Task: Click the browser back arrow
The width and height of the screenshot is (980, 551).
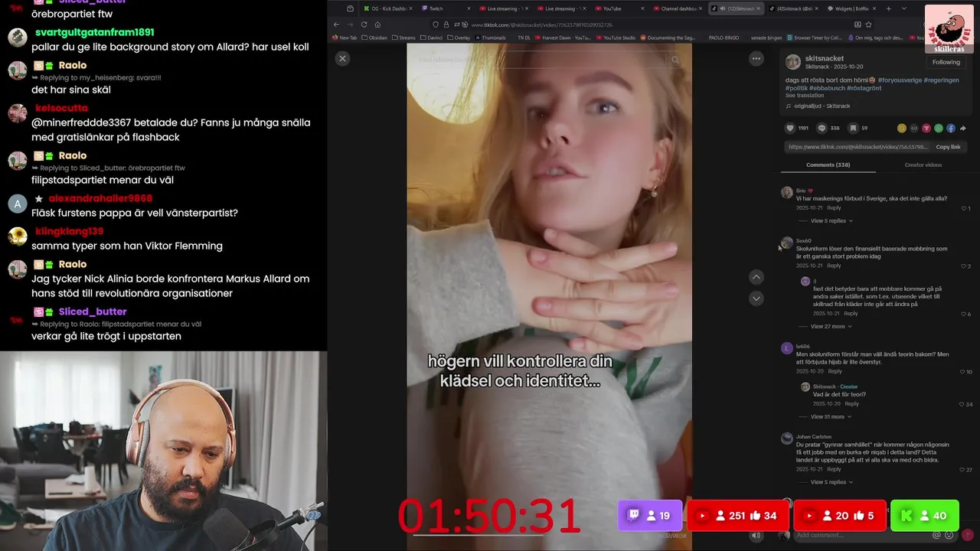Action: tap(335, 24)
